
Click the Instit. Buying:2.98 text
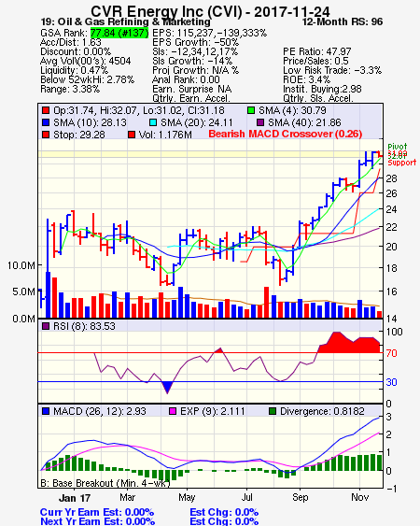click(x=322, y=90)
